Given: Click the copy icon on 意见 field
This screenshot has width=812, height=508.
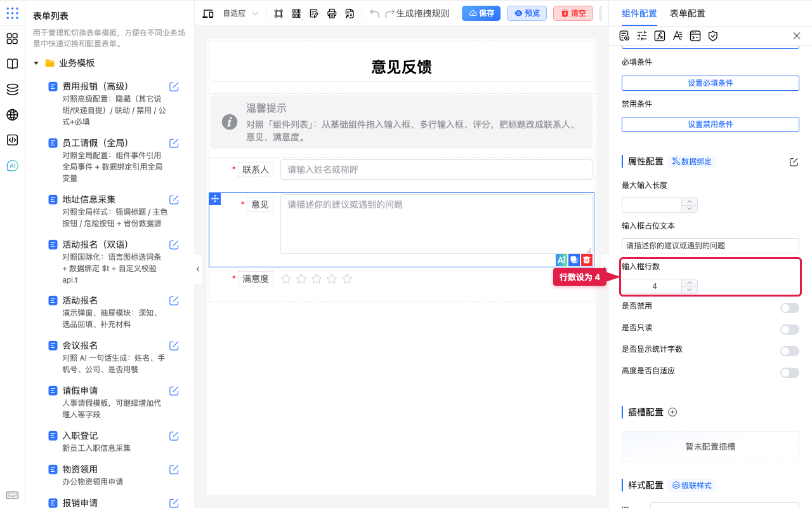Looking at the screenshot, I should pos(574,260).
